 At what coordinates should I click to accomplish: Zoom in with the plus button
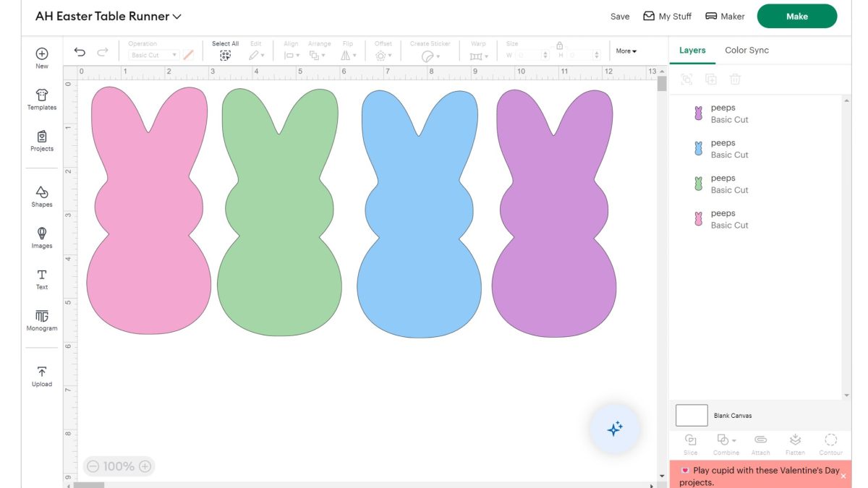[145, 466]
